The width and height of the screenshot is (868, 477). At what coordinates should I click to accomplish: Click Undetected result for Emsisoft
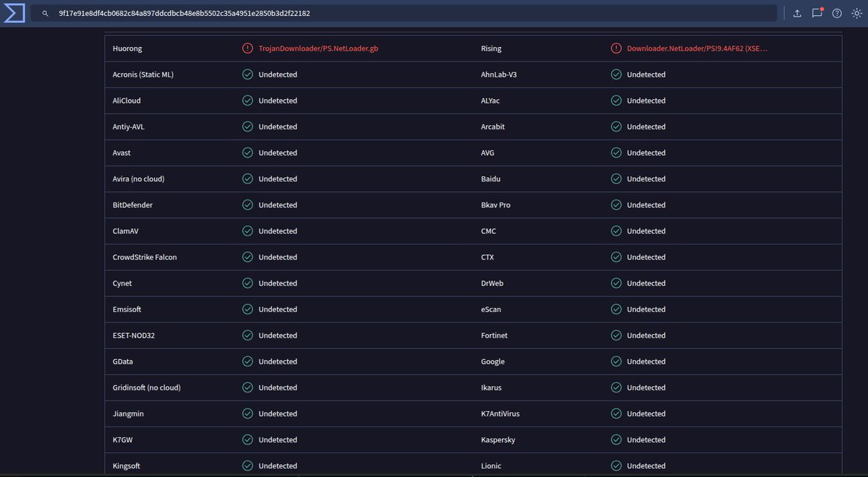(x=278, y=309)
